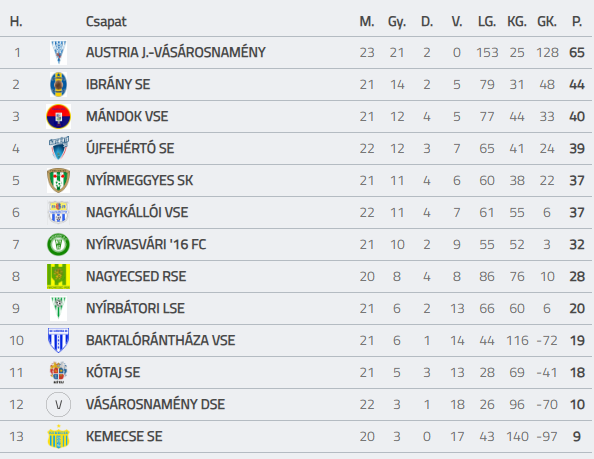Open the KEMECSE SE team name link
This screenshot has height=459, width=594.
(x=124, y=437)
